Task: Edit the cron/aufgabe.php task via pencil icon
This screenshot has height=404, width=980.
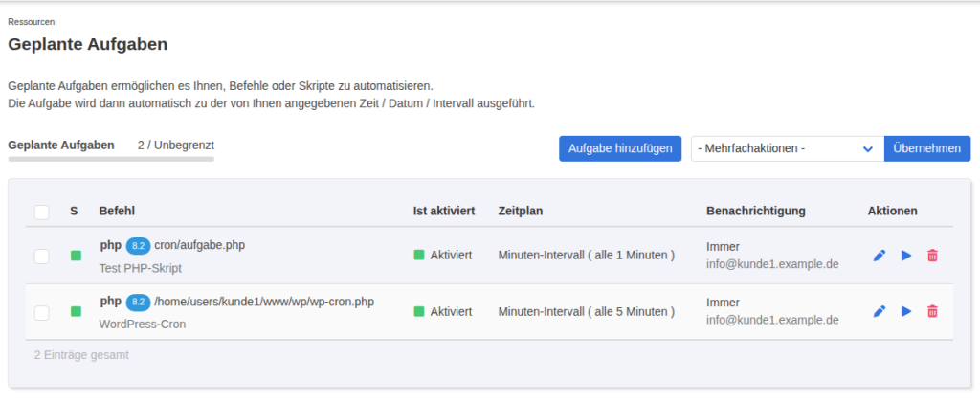Action: point(880,256)
